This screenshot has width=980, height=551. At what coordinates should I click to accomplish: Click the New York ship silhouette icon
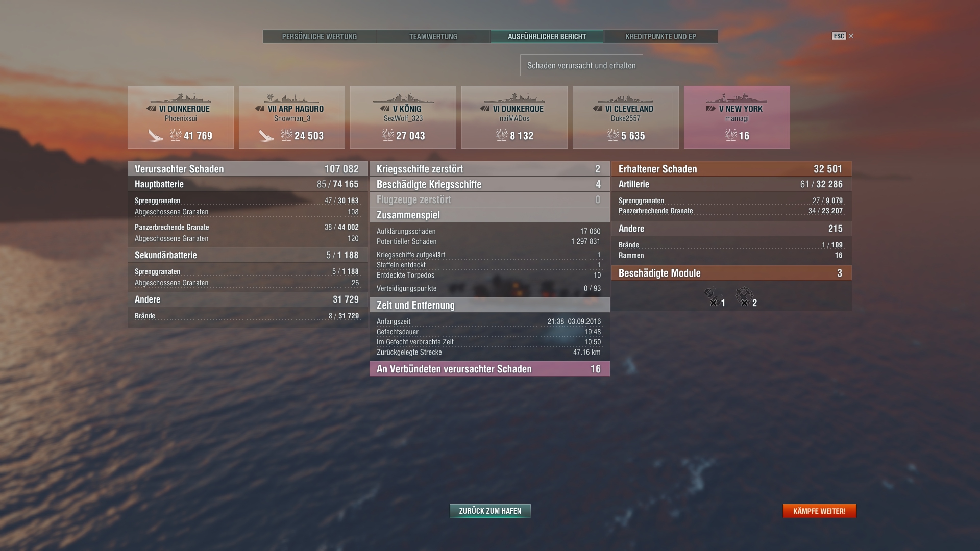pyautogui.click(x=737, y=98)
